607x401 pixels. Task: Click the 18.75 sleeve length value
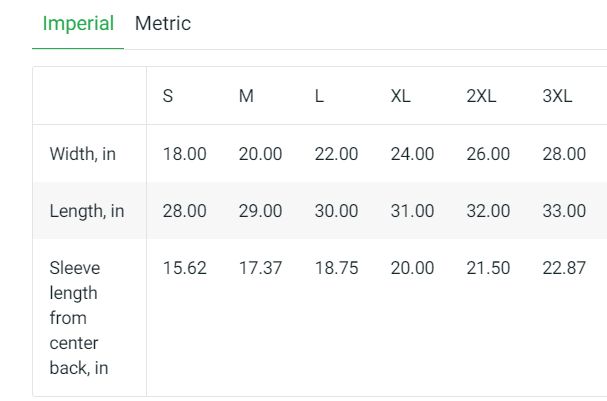[336, 268]
